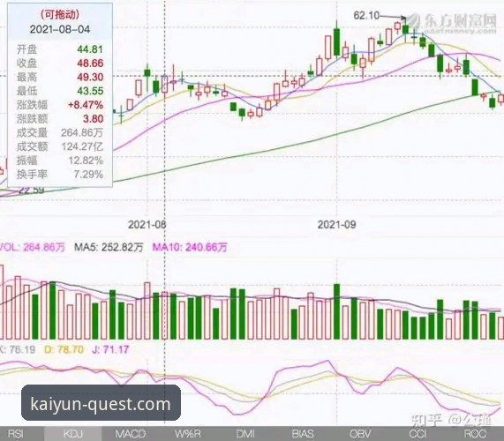Click the 收盘 value 48.66
This screenshot has width=504, height=441.
coord(90,63)
